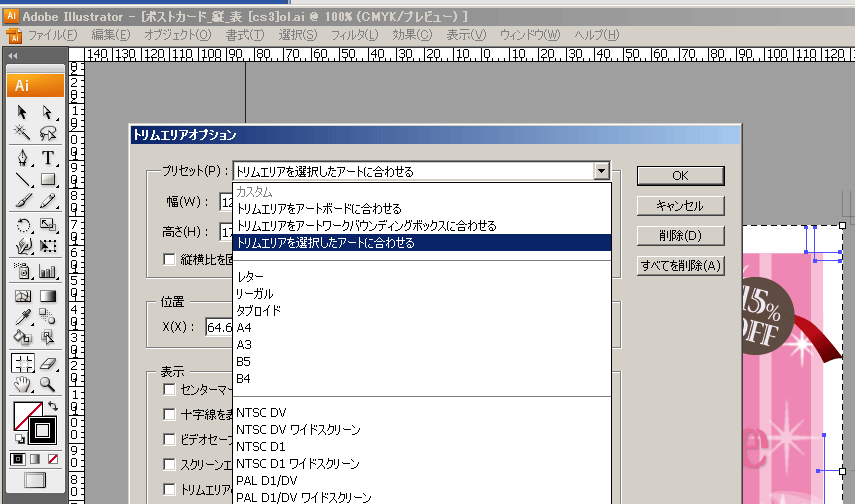Click the OK button

tap(681, 176)
